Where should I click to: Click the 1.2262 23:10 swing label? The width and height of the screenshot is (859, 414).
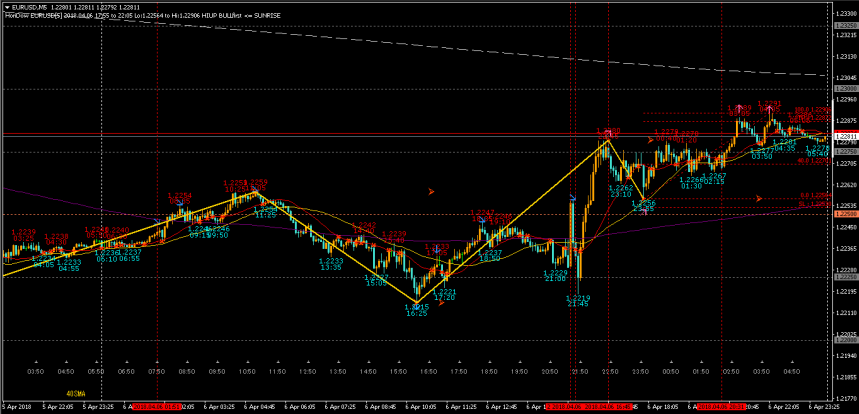pos(621,191)
